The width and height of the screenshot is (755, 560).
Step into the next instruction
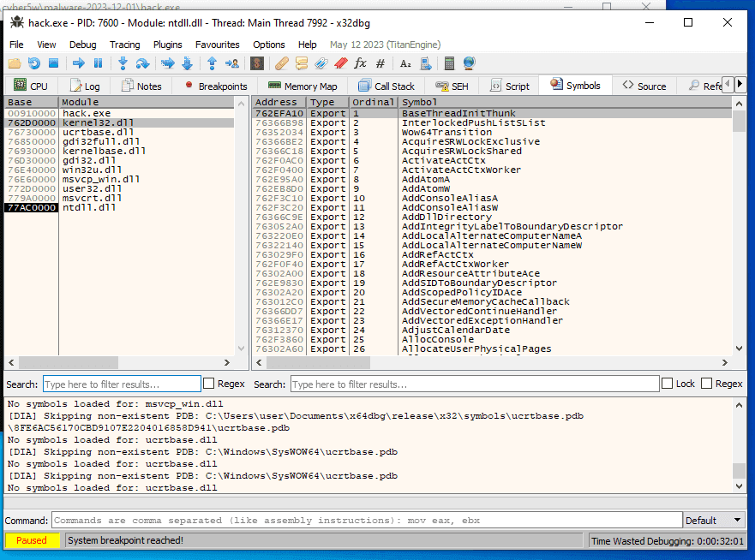122,63
